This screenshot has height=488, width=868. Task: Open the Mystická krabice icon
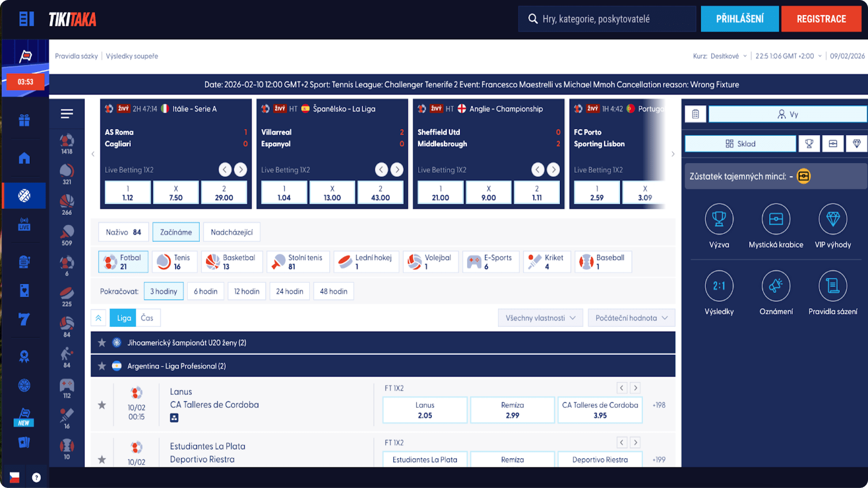coord(776,219)
